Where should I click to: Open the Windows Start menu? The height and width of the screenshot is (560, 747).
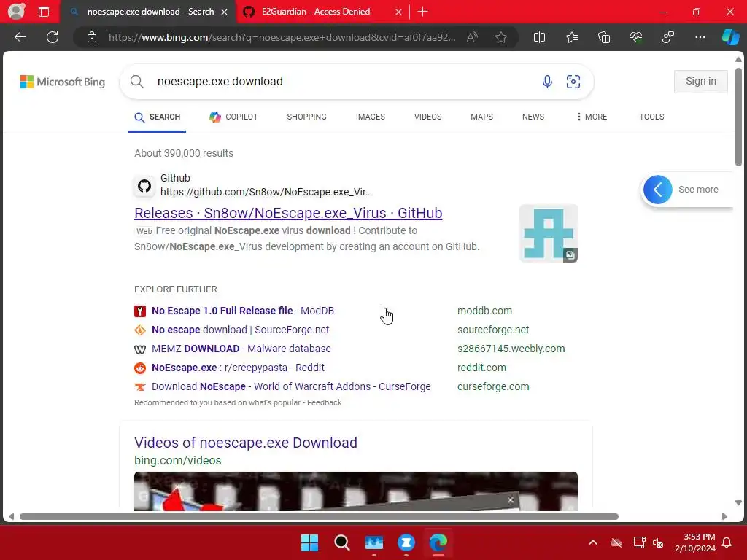pos(309,542)
